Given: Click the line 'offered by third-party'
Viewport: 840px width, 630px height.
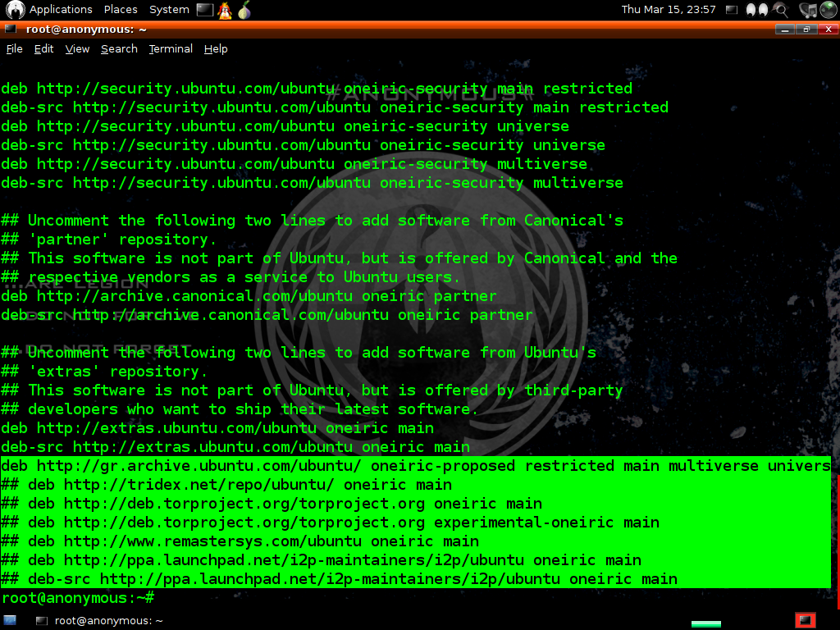Looking at the screenshot, I should click(313, 390).
